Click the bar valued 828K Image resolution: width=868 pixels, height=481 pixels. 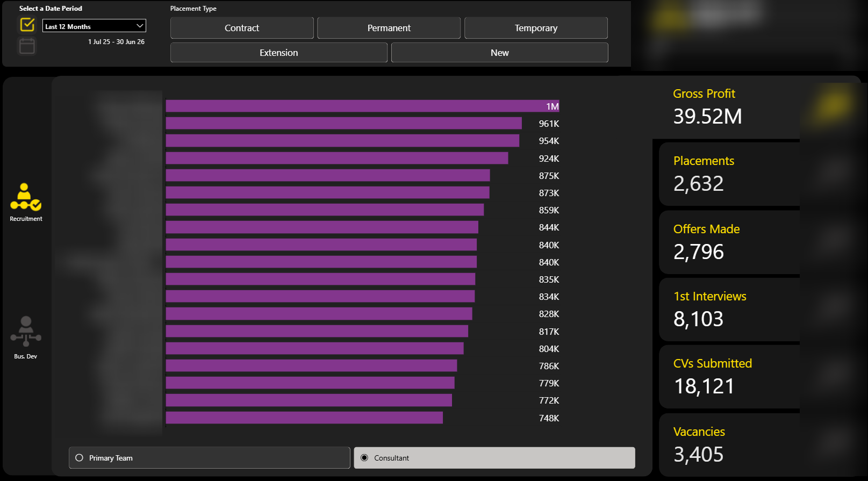[x=319, y=314]
